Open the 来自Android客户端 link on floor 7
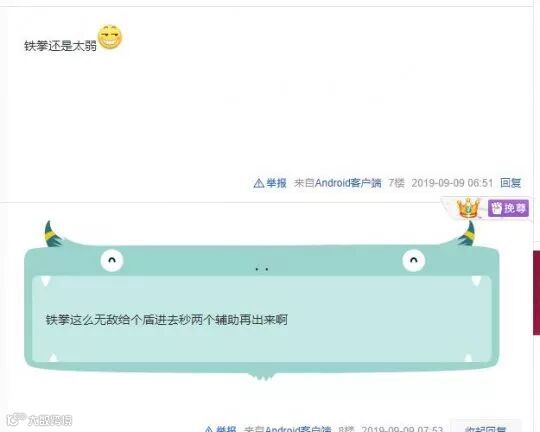540x432 pixels. point(338,183)
